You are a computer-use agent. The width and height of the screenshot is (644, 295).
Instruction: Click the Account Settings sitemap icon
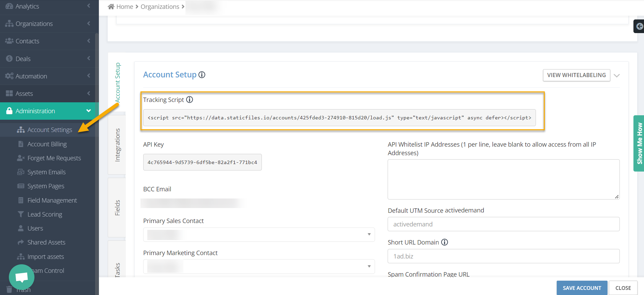coord(21,130)
